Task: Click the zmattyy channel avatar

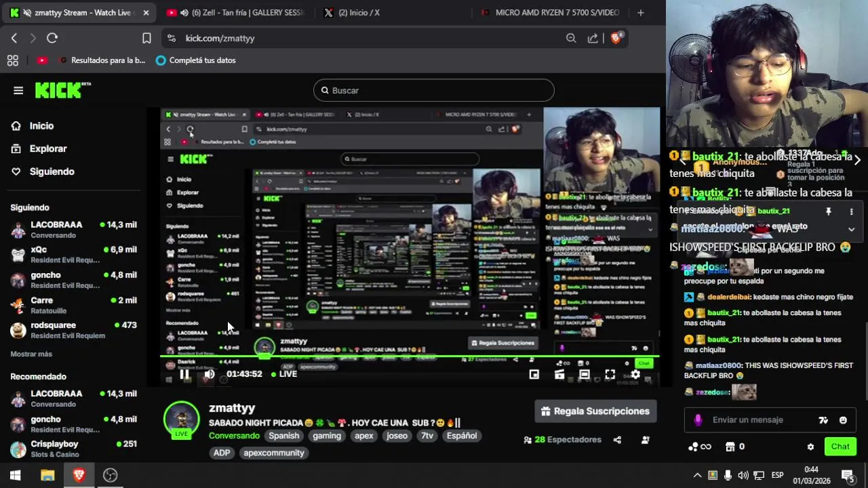Action: (x=181, y=419)
